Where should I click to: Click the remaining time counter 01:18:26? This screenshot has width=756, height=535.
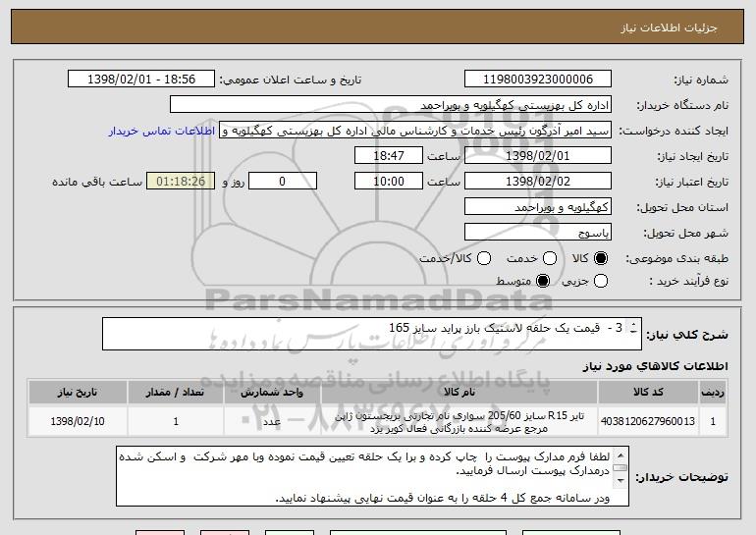181,182
